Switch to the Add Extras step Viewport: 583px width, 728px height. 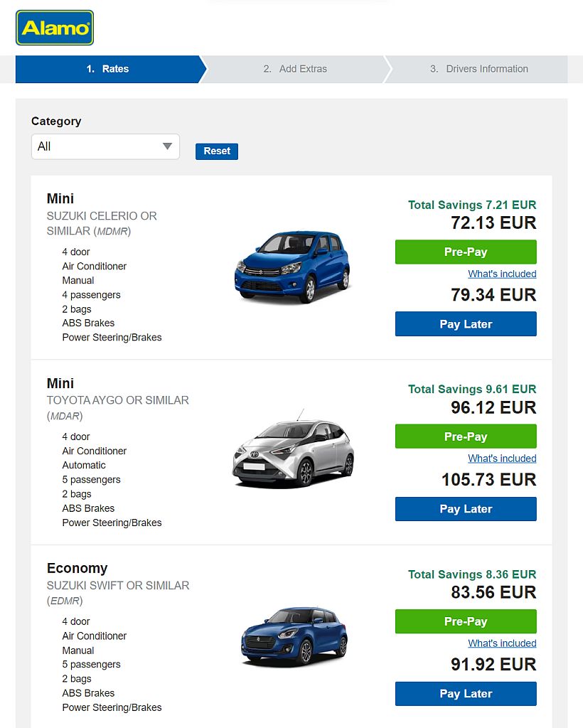295,68
